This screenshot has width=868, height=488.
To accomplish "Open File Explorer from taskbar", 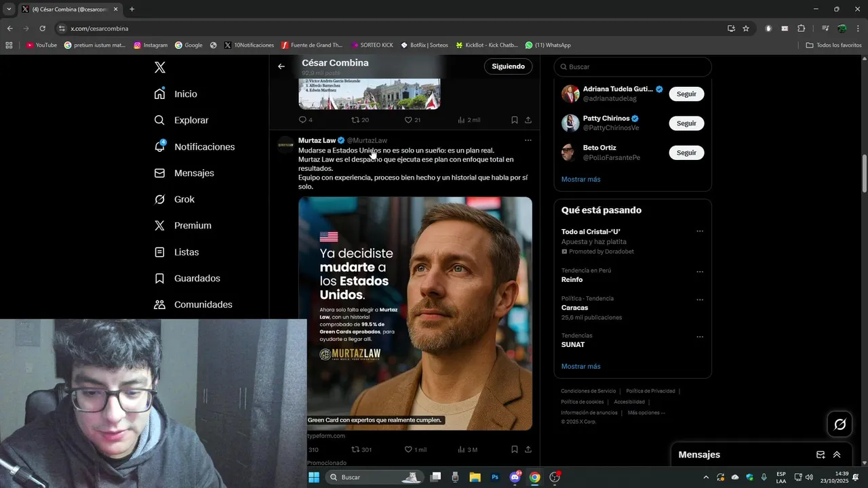I will click(475, 477).
